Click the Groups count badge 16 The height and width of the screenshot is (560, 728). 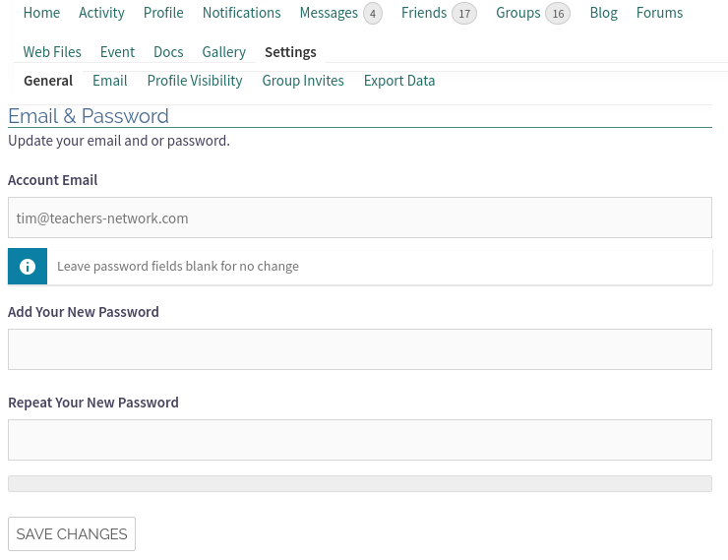pyautogui.click(x=558, y=14)
